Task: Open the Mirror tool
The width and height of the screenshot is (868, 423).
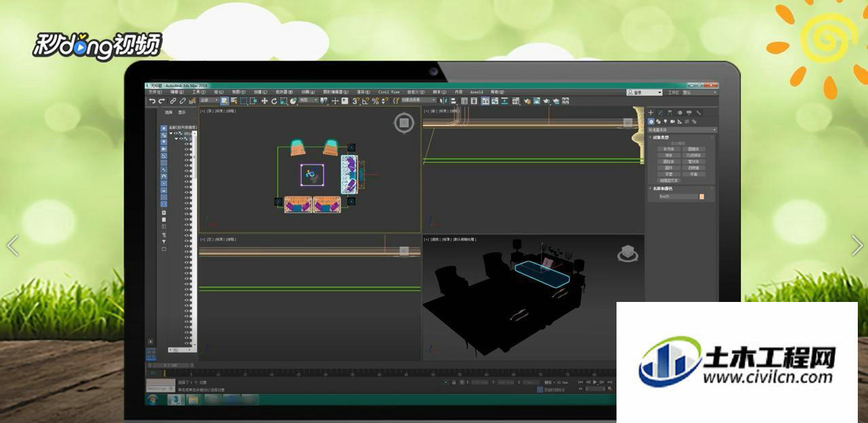Action: pos(444,101)
